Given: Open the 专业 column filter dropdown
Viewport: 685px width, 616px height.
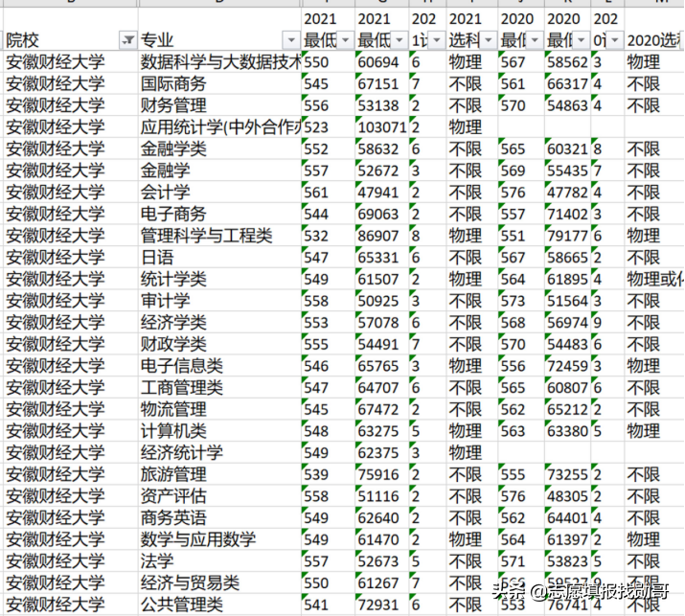Looking at the screenshot, I should click(x=291, y=40).
